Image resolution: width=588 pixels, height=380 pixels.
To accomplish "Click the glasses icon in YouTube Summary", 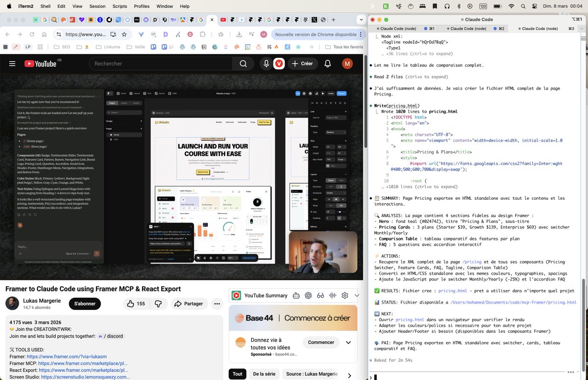I will pyautogui.click(x=320, y=295).
